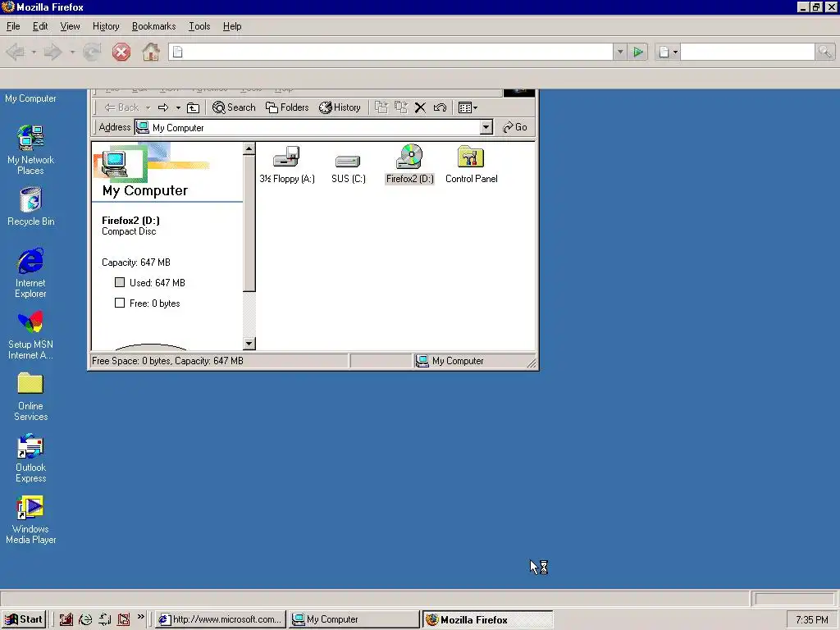The width and height of the screenshot is (840, 630).
Task: Click the info pane scroll up arrow
Action: [249, 149]
